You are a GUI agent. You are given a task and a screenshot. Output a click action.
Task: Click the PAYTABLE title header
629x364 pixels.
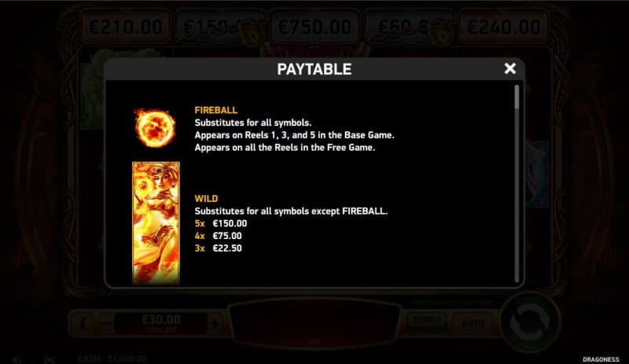tap(314, 69)
